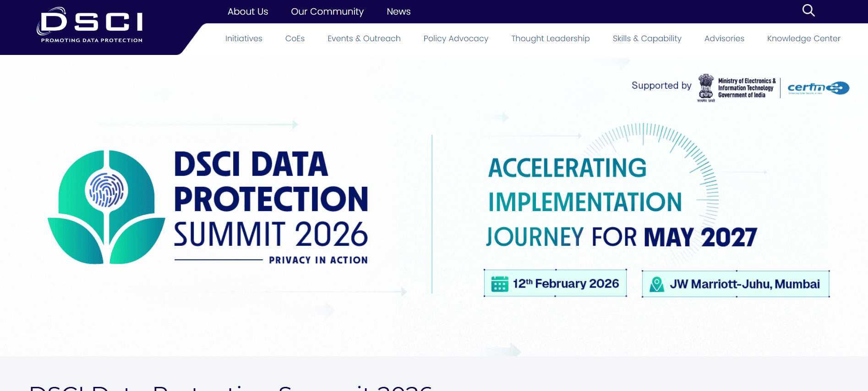The image size is (868, 391).
Task: Click the CERT-In logo
Action: 818,88
